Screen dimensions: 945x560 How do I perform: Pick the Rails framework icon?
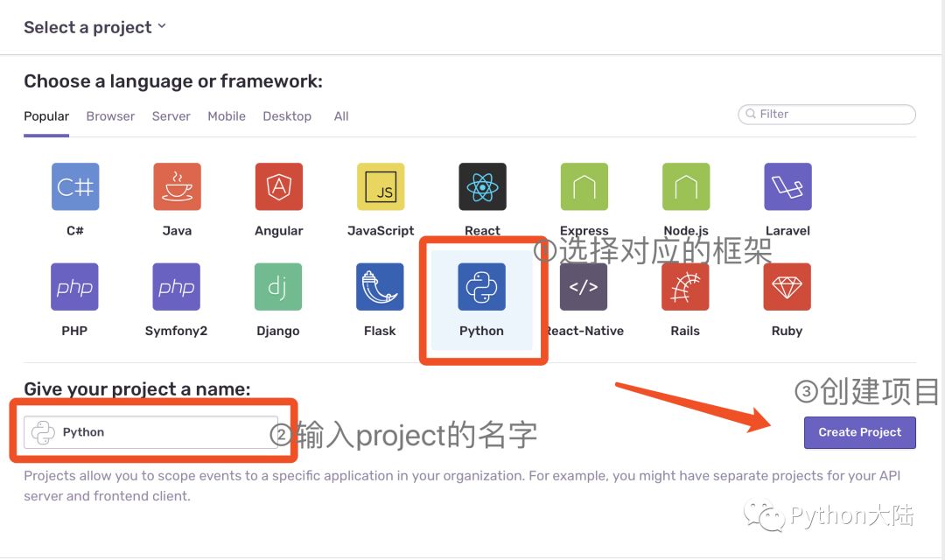[x=685, y=287]
